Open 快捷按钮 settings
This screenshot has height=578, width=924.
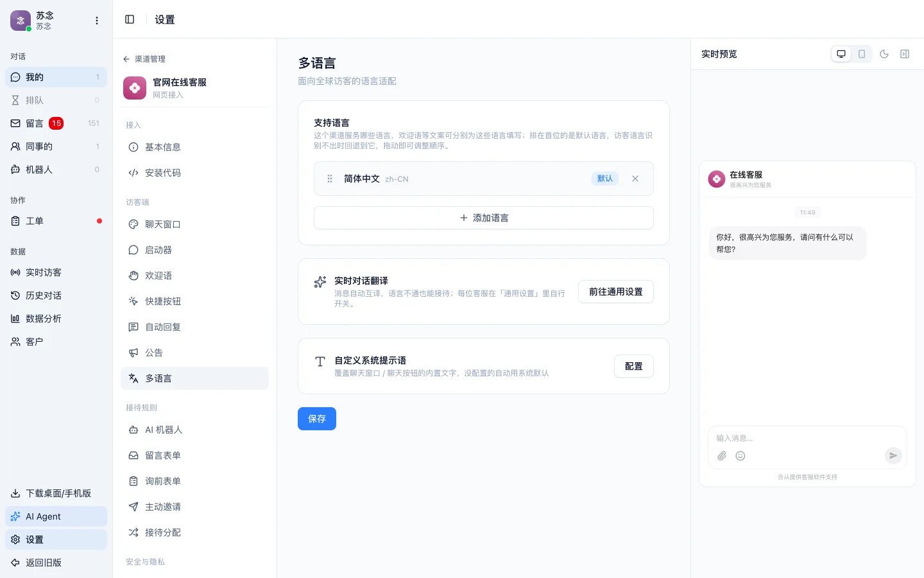point(194,301)
